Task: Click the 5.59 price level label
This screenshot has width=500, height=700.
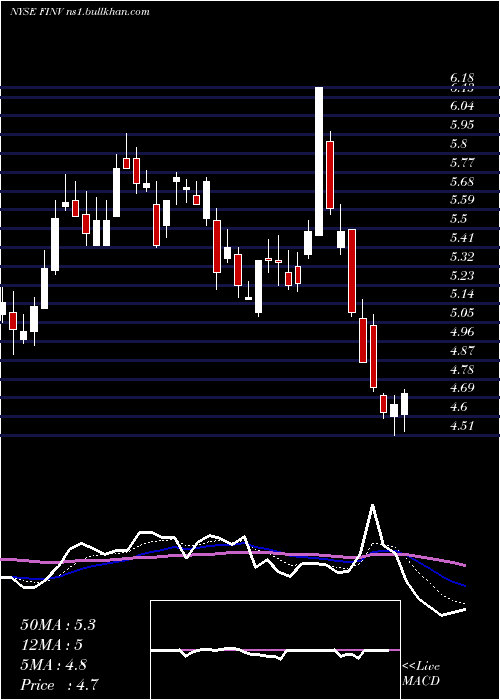Action: pos(462,200)
